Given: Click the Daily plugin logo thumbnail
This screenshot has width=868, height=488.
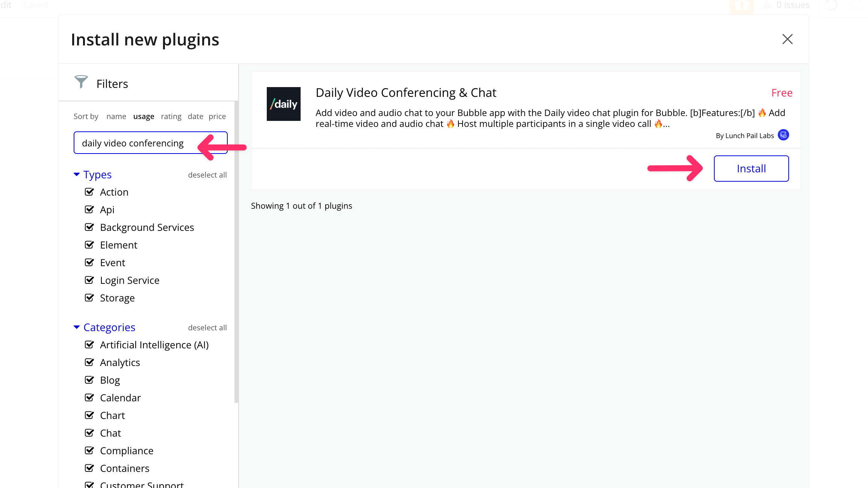Looking at the screenshot, I should pos(283,104).
